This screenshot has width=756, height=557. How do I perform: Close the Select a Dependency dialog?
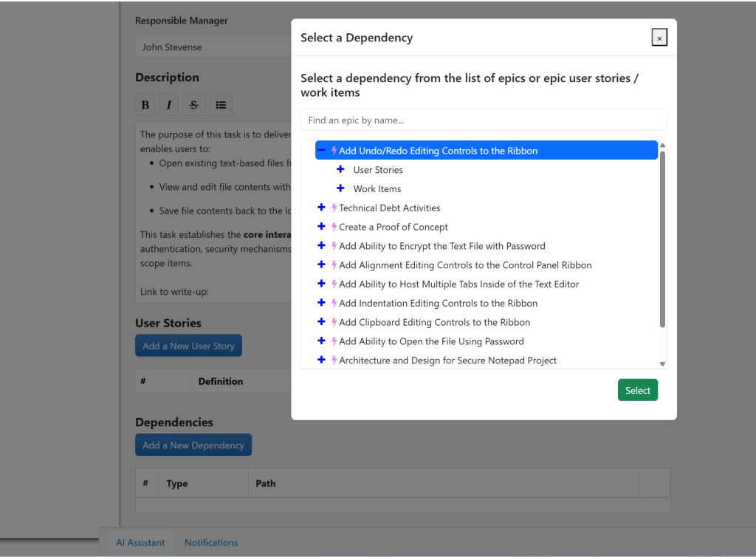[659, 38]
